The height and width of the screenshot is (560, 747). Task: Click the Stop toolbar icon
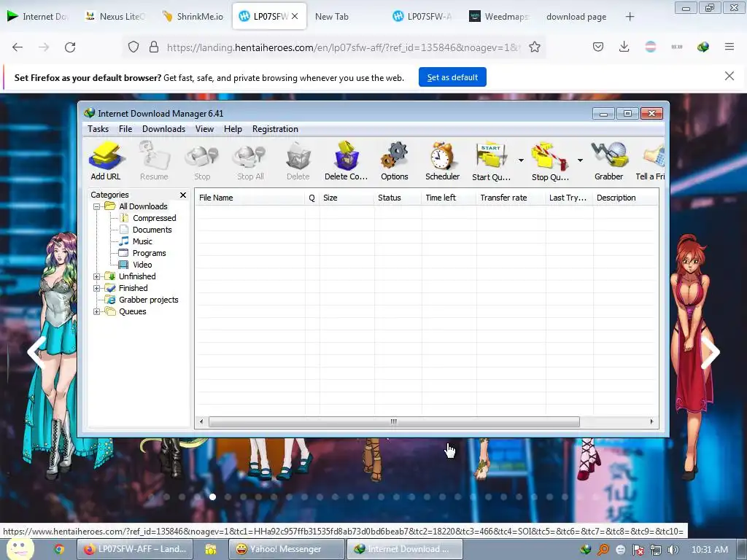(202, 161)
